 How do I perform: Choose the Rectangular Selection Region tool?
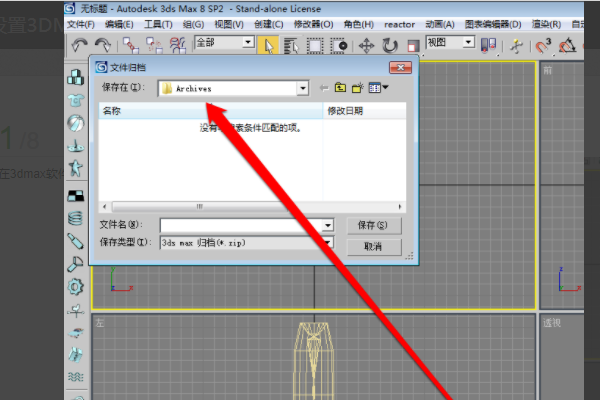pyautogui.click(x=315, y=46)
